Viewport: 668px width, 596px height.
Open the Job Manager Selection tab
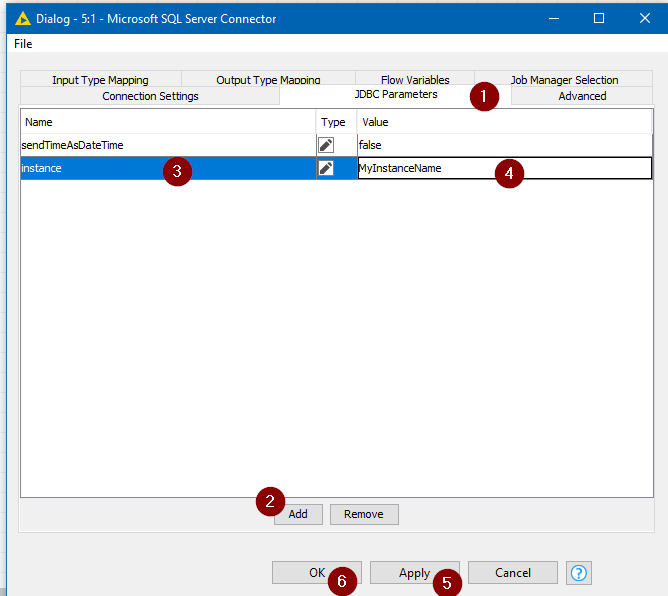[x=564, y=80]
